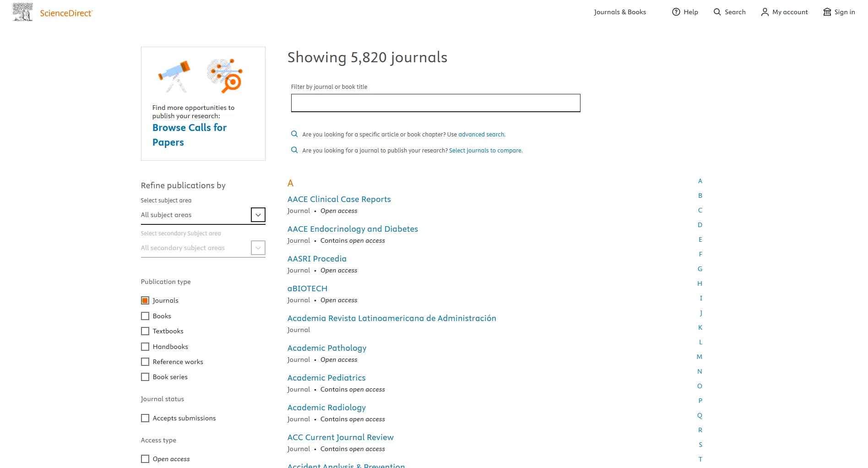Open Browse Calls for Papers
Viewport: 868px width, 468px height.
pos(189,135)
